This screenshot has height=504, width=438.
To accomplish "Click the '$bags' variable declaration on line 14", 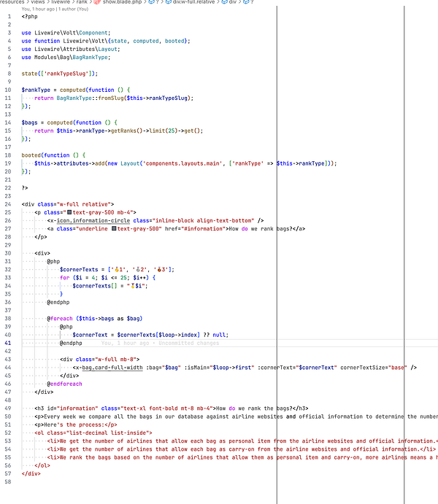I will 29,123.
